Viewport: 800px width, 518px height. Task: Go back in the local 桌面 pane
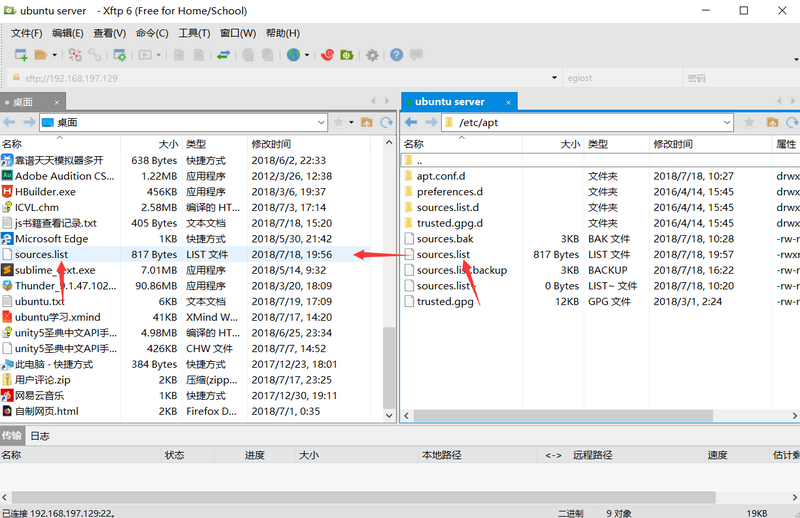click(9, 122)
